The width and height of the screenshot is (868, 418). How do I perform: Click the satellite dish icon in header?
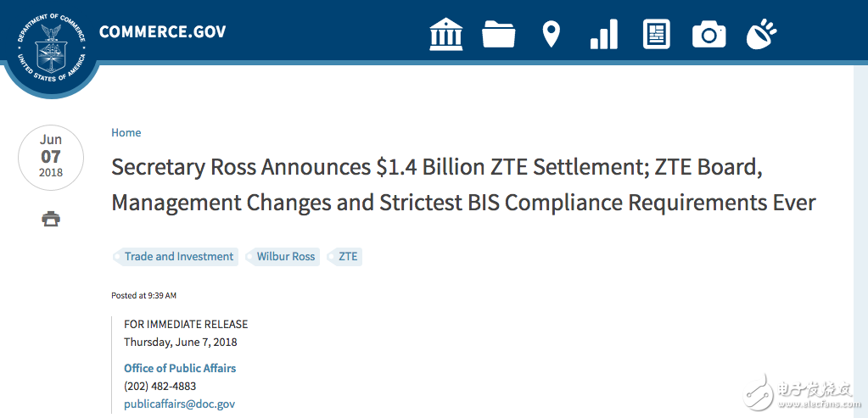click(761, 34)
